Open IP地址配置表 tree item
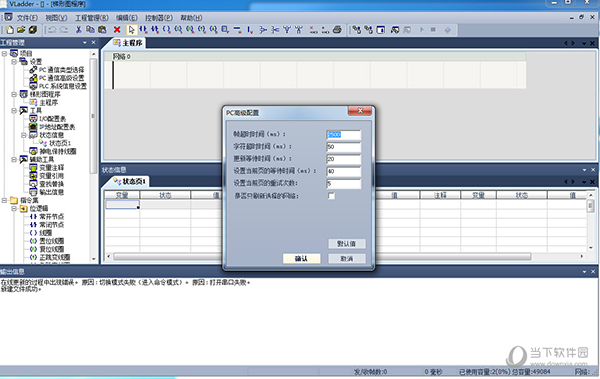Screen dimensions: 600x379 click(57, 127)
